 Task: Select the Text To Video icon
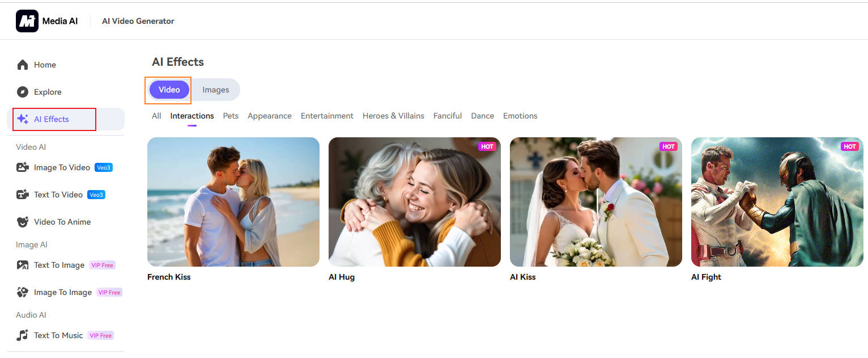tap(23, 195)
